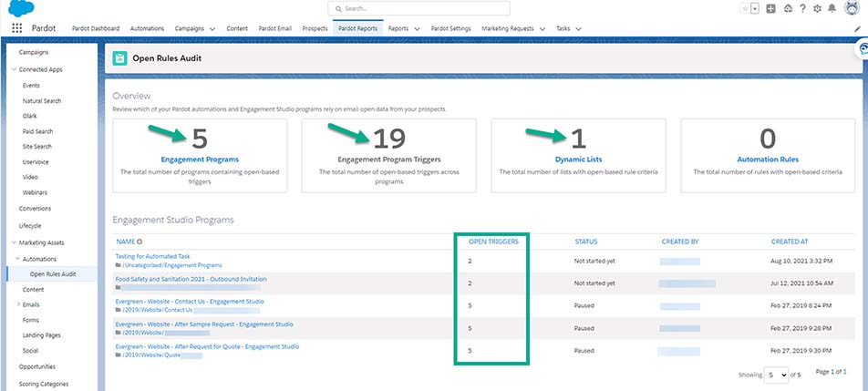The height and width of the screenshot is (391, 868).
Task: Open Evergreen Contact Us Engagement Studio program
Action: [190, 302]
